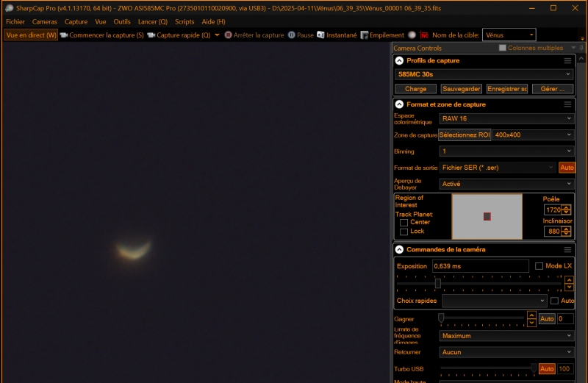Screen dimensions: 588x383
Task: Increase the Poêle value with the up arrow
Action: 566,207
